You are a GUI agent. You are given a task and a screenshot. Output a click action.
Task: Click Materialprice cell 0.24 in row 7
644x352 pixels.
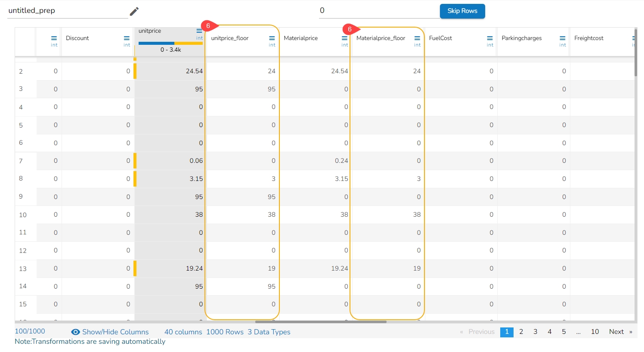tap(315, 161)
